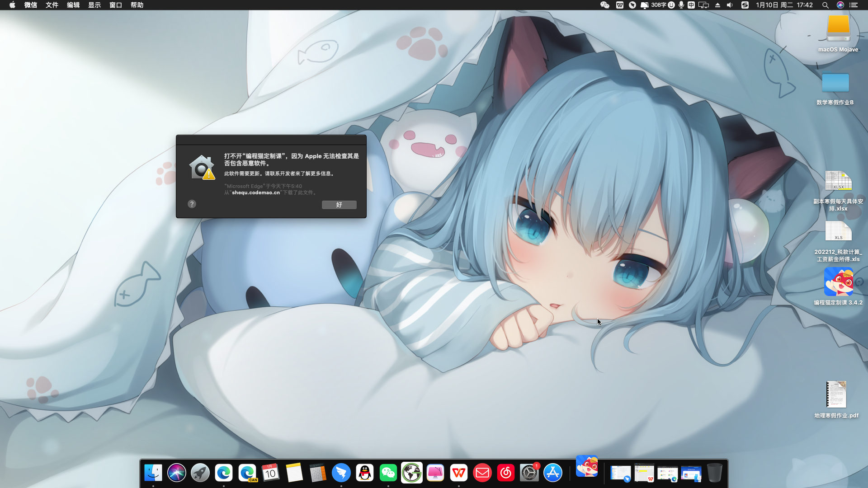Open Microsoft Edge in the Dock

224,473
